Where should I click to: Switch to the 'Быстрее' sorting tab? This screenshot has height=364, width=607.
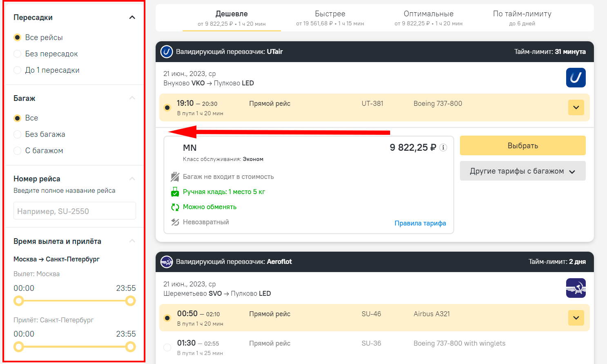point(330,18)
